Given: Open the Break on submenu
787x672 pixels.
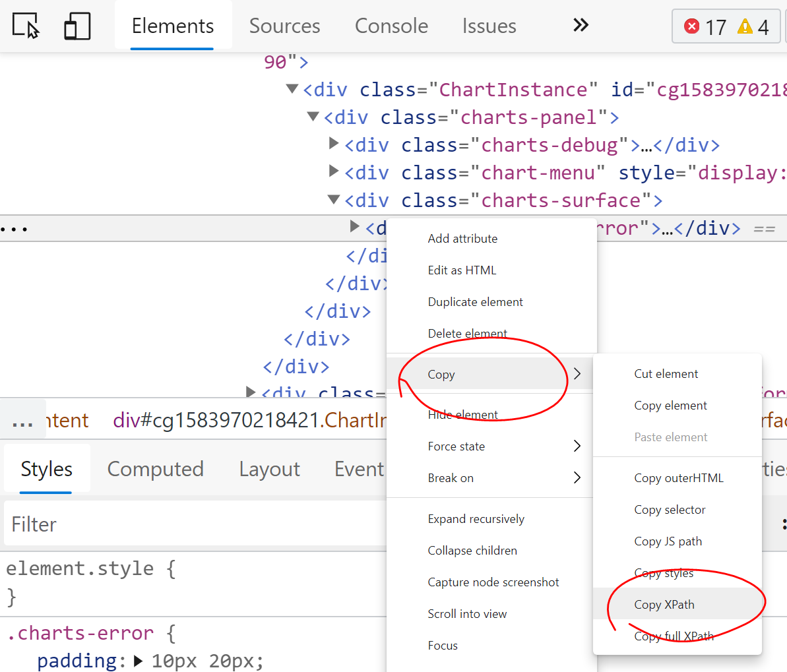Looking at the screenshot, I should 451,478.
